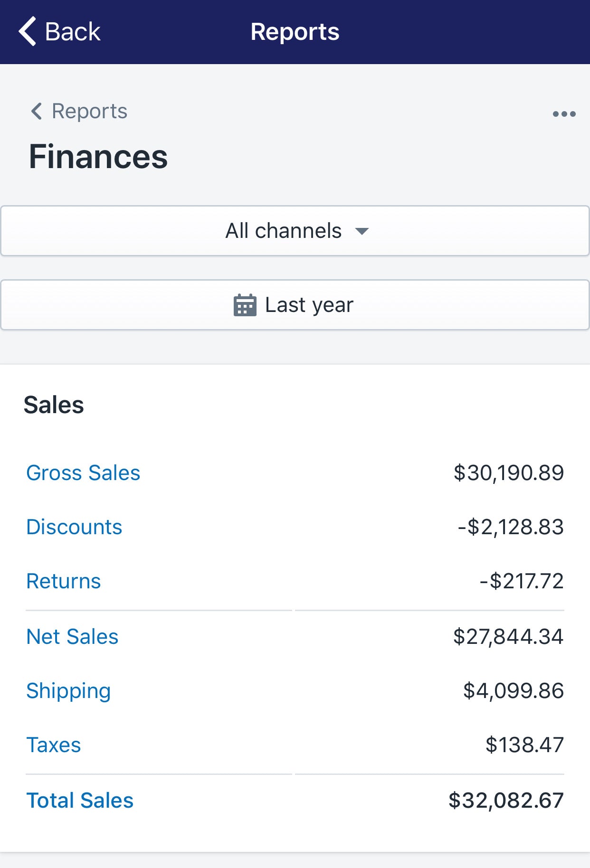View Shipping revenue details
This screenshot has width=590, height=868.
tap(68, 691)
